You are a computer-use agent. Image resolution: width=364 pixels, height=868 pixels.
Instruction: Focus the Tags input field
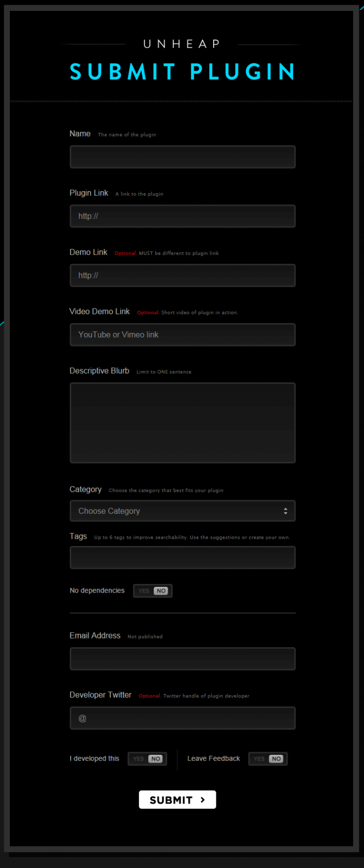click(183, 558)
